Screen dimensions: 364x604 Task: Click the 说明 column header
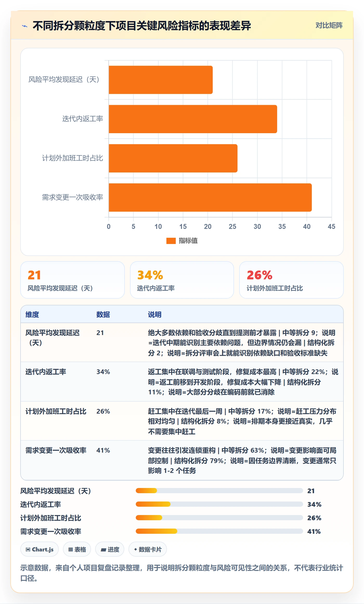[155, 314]
